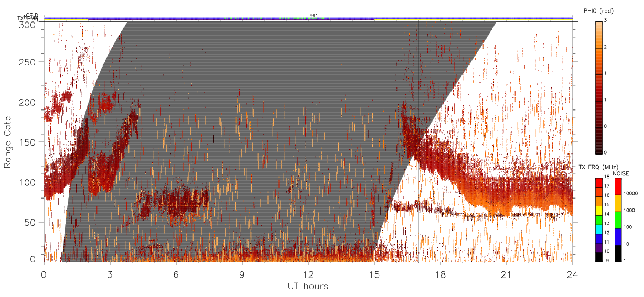Click the PHI0 gradient color bar
The image size is (644, 297).
599,87
